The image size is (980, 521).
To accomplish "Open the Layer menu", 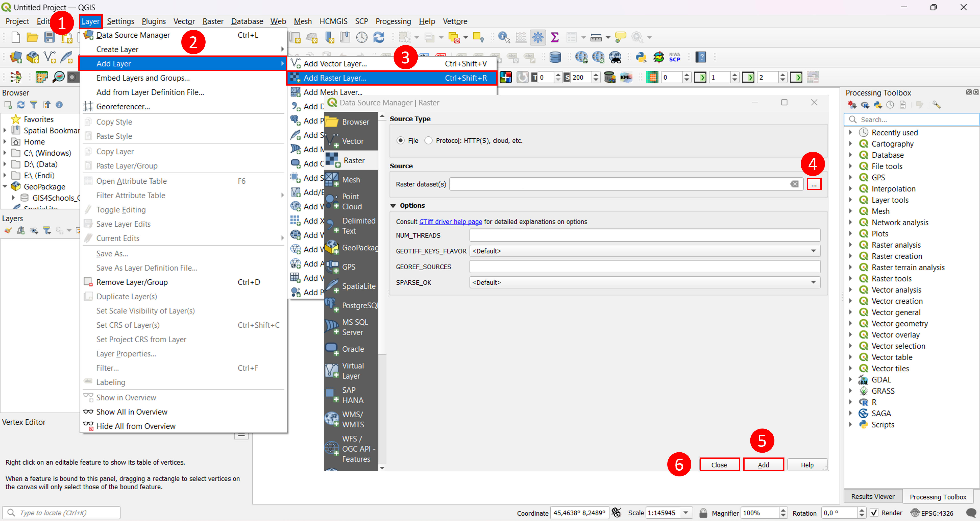I will click(x=91, y=21).
